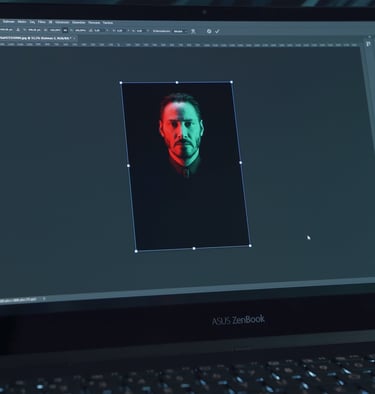Click the top-left corner transform handle
The image size is (375, 394).
tap(121, 83)
